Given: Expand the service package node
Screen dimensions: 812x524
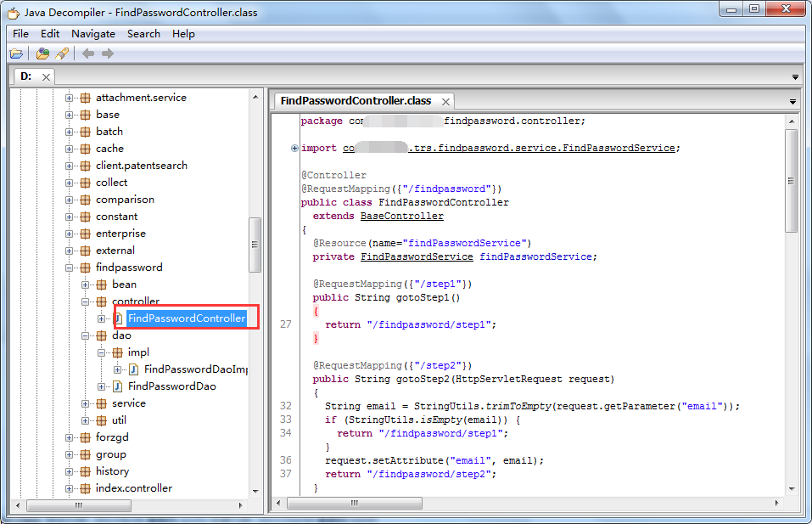Looking at the screenshot, I should click(x=86, y=403).
